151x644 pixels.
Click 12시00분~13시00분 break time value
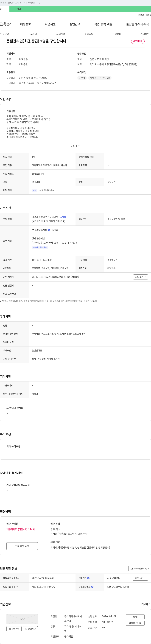click(x=42, y=260)
